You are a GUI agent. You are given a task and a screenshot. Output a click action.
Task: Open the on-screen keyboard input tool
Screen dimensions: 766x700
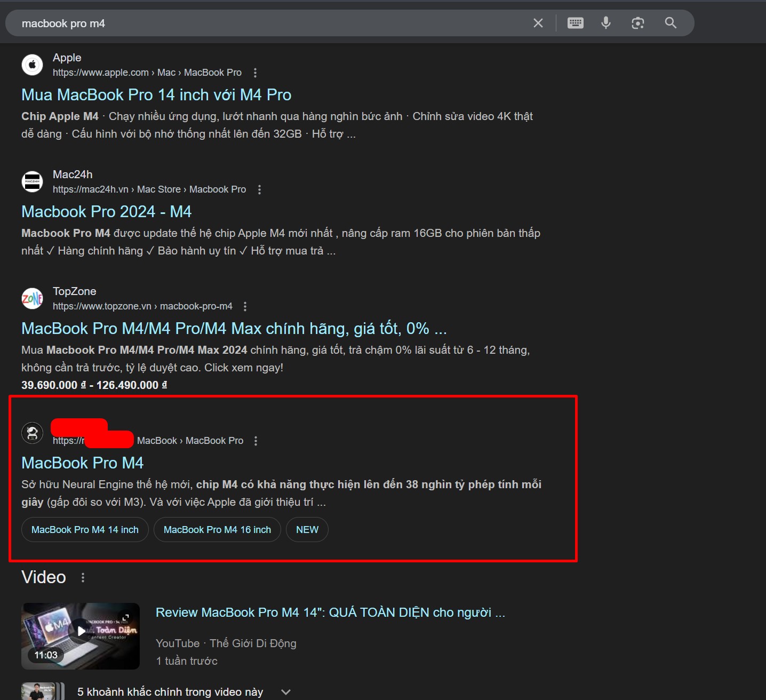(575, 23)
